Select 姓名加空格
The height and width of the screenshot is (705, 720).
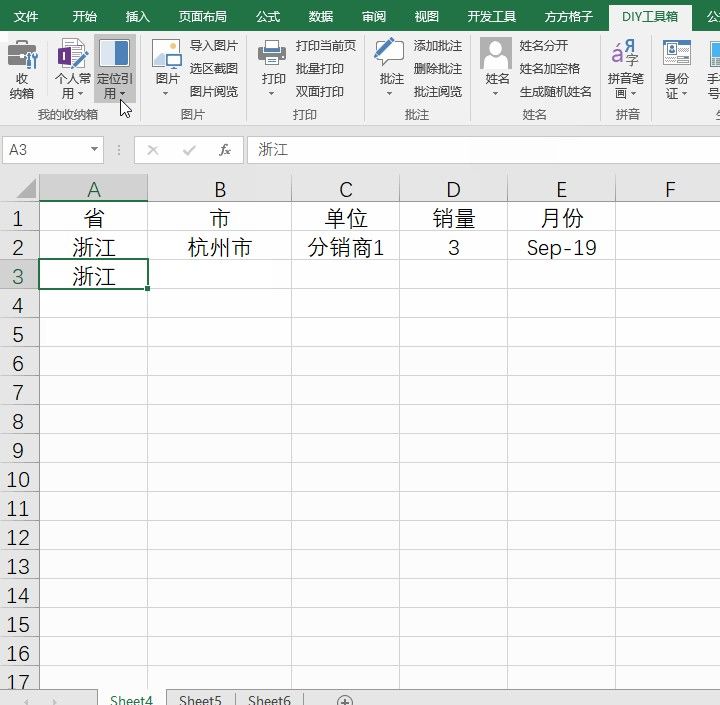point(550,68)
